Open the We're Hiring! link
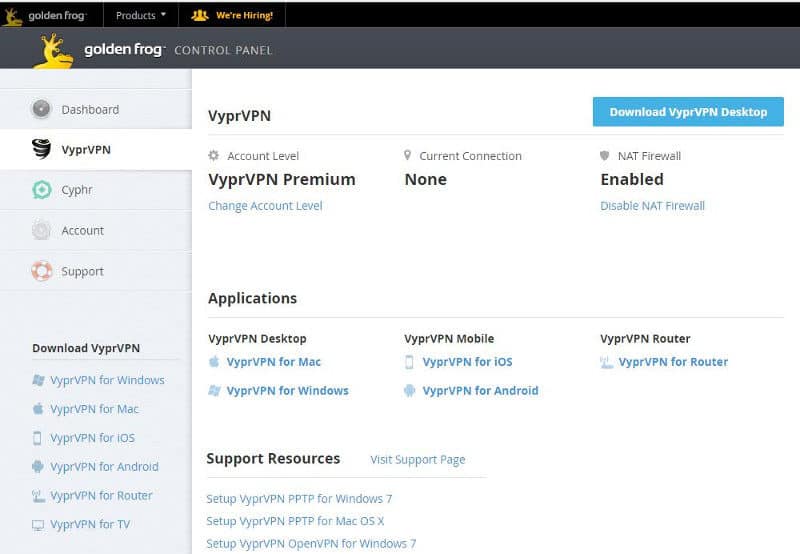 click(244, 15)
